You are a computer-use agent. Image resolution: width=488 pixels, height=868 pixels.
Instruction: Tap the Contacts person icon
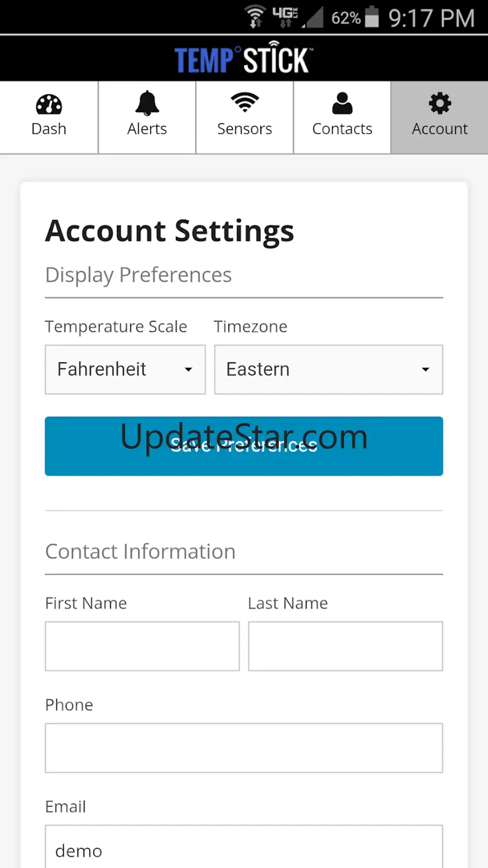point(342,103)
